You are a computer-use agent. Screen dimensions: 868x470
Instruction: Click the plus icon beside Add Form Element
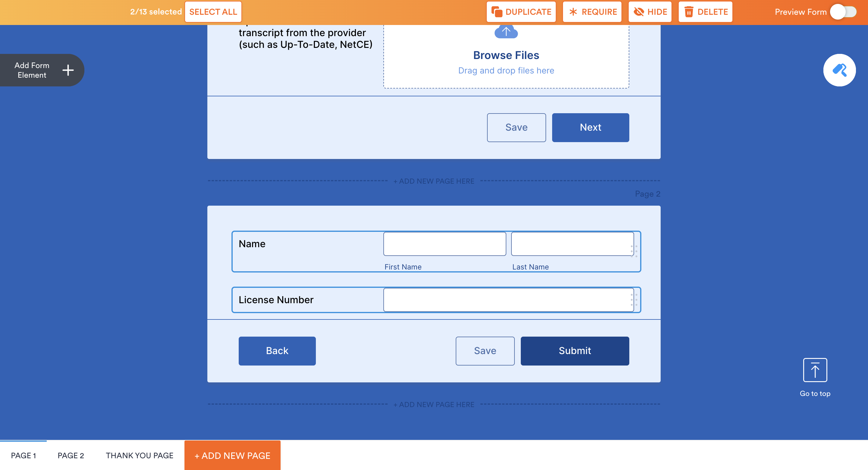click(x=68, y=70)
